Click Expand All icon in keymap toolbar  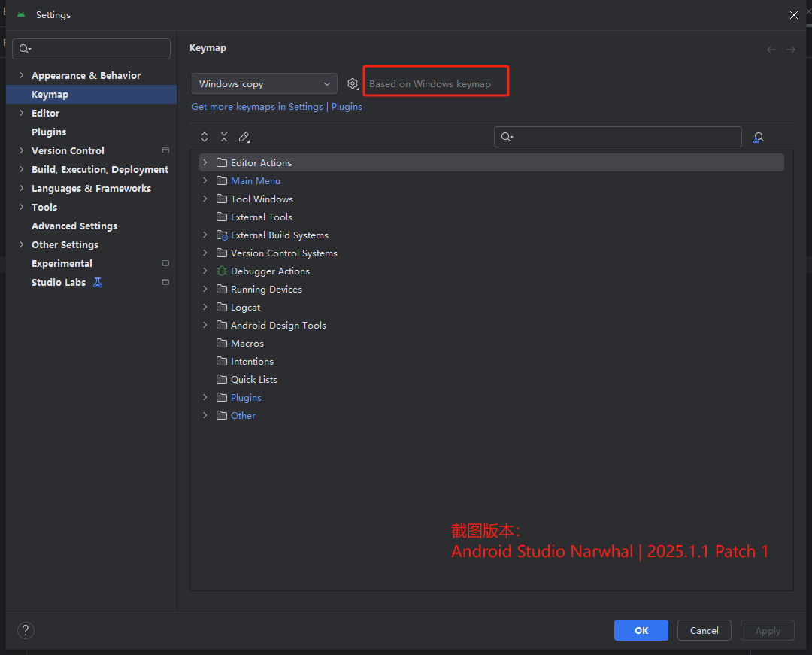pyautogui.click(x=205, y=137)
